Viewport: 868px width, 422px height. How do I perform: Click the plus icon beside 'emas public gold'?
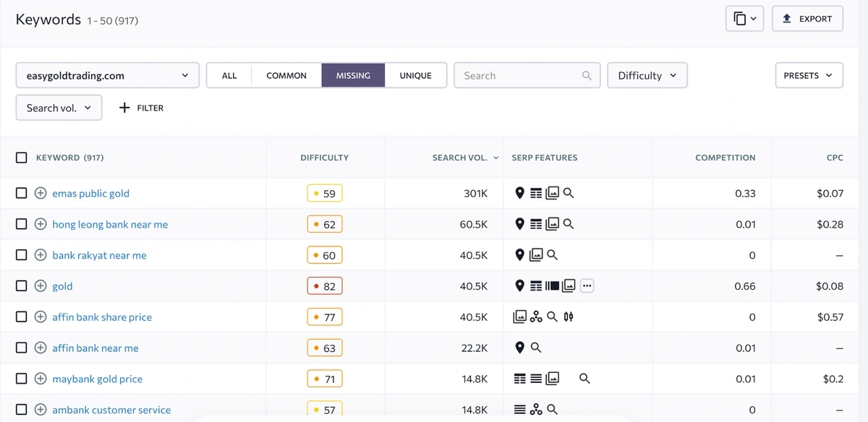pyautogui.click(x=41, y=193)
